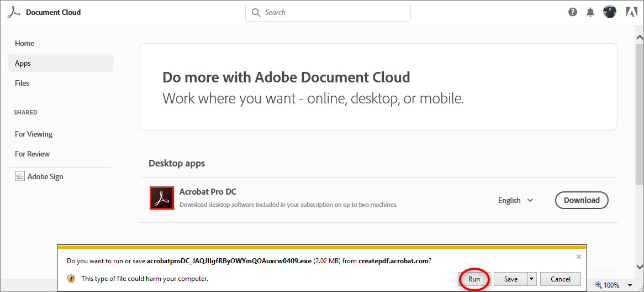This screenshot has height=292, width=644.
Task: Expand the Save options dropdown arrow
Action: point(532,279)
